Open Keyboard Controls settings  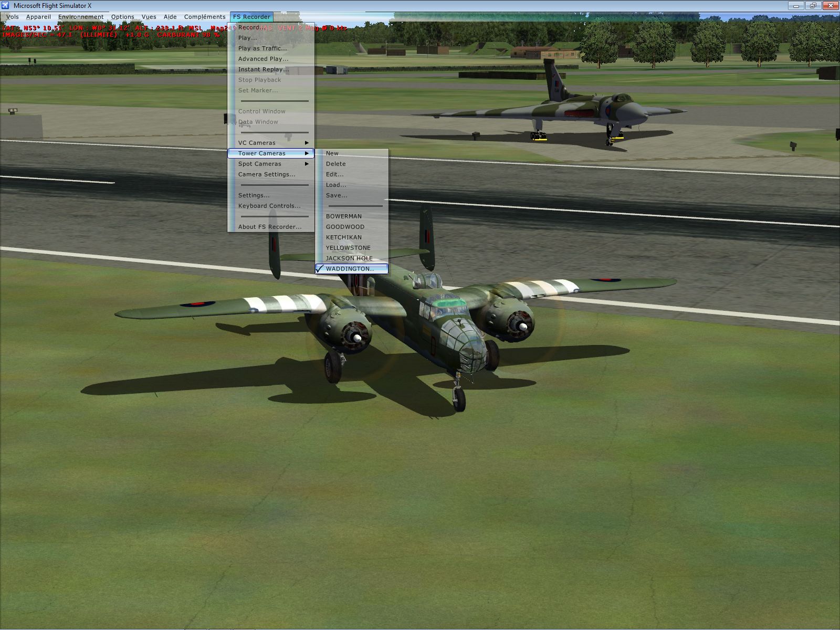[269, 206]
